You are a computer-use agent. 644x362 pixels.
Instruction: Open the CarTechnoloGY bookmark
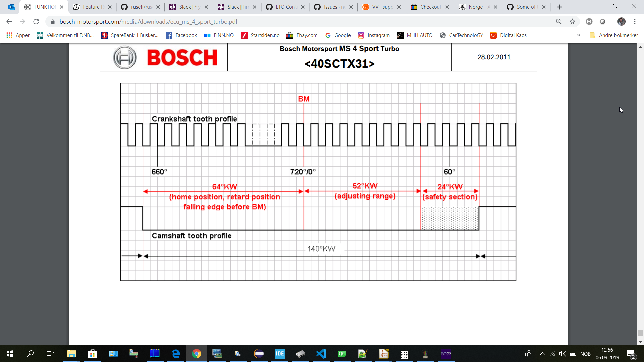coord(462,35)
